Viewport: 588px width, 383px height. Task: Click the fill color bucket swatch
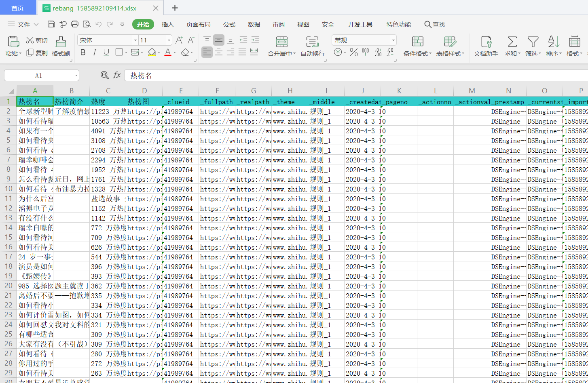[x=152, y=52]
